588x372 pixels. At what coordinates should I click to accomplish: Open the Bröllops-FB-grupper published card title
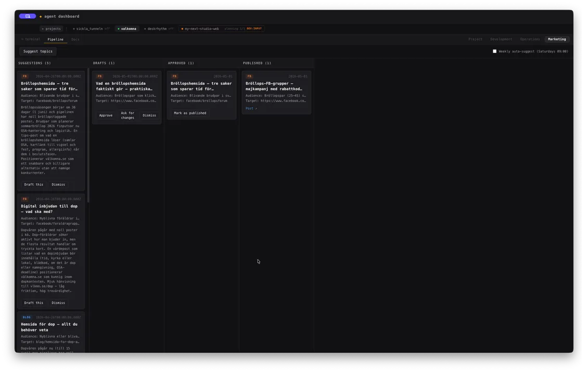click(274, 86)
